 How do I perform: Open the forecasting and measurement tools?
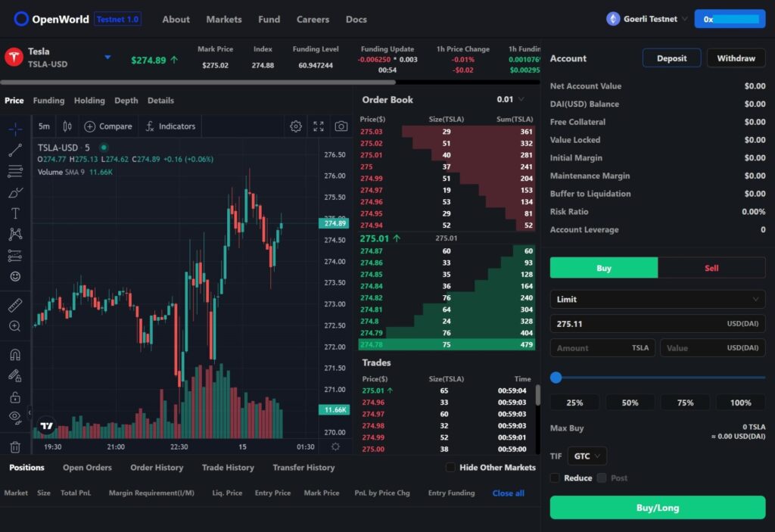[x=15, y=256]
